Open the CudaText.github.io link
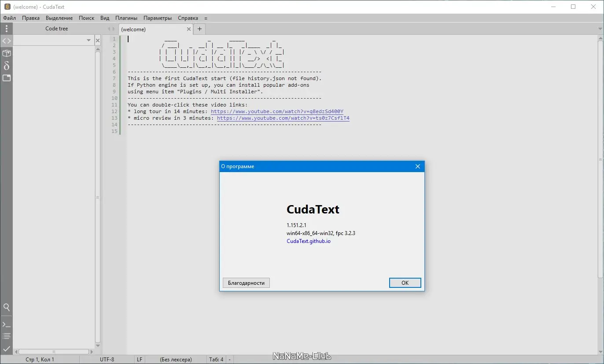Screen dimensions: 604x364 [x=309, y=241]
